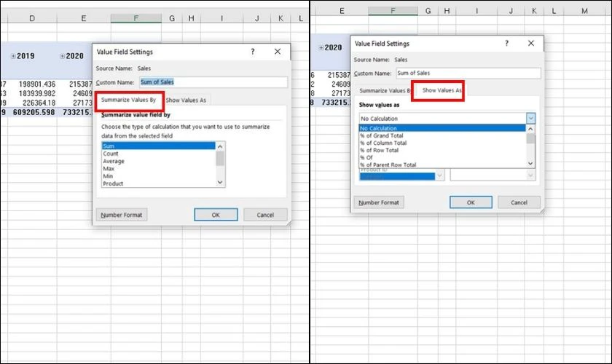Select Summarize Values By tab in left dialog
612x364 pixels.
128,100
